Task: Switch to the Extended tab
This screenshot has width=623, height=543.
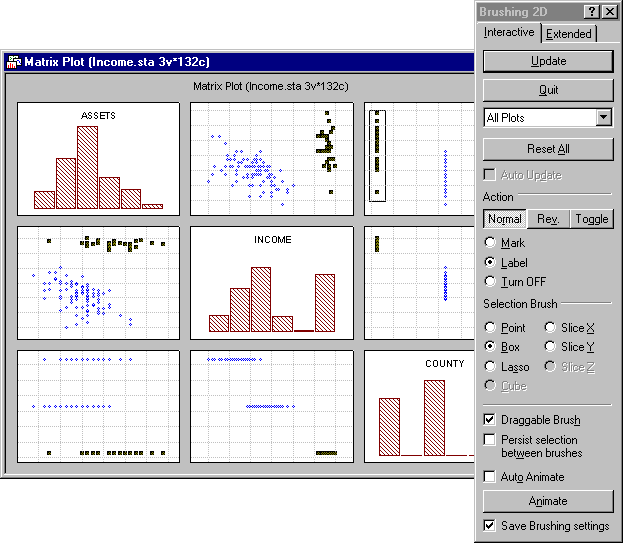Action: point(569,34)
